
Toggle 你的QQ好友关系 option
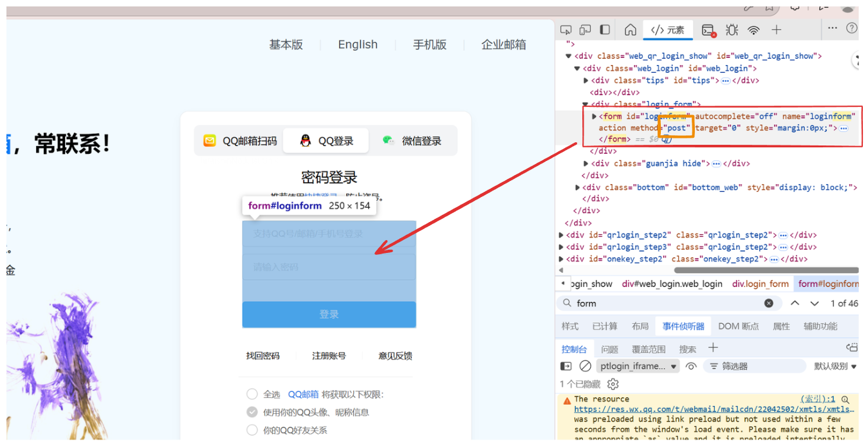(x=252, y=430)
